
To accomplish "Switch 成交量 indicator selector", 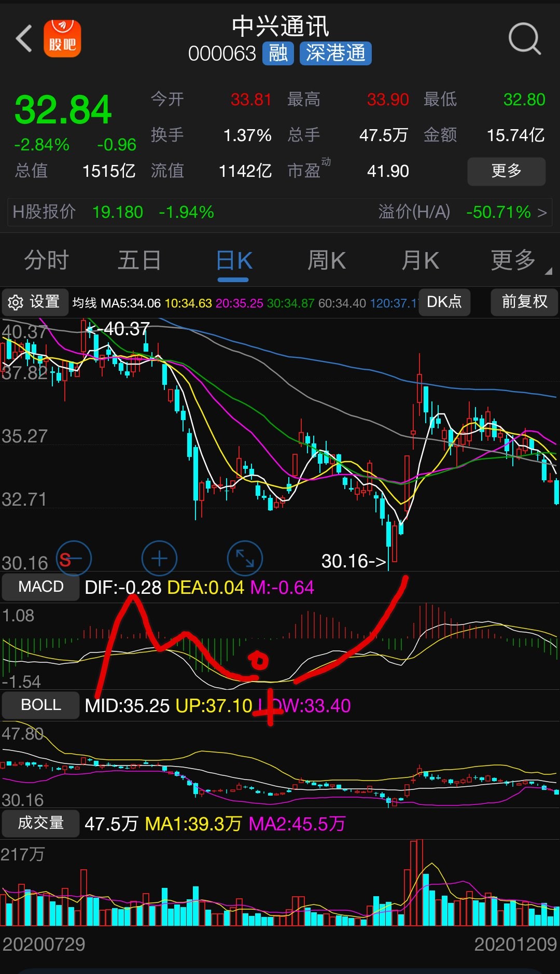I will point(40,824).
